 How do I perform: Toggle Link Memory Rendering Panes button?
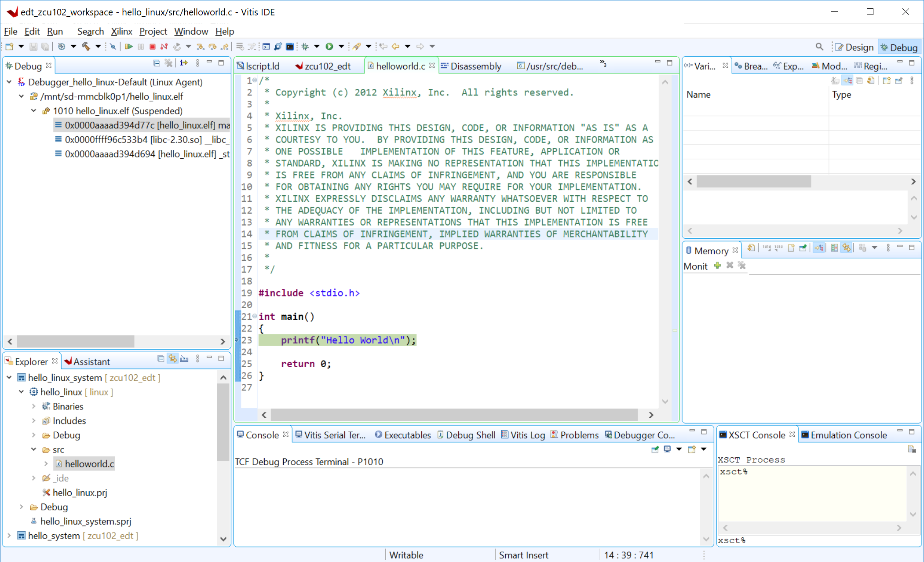846,248
